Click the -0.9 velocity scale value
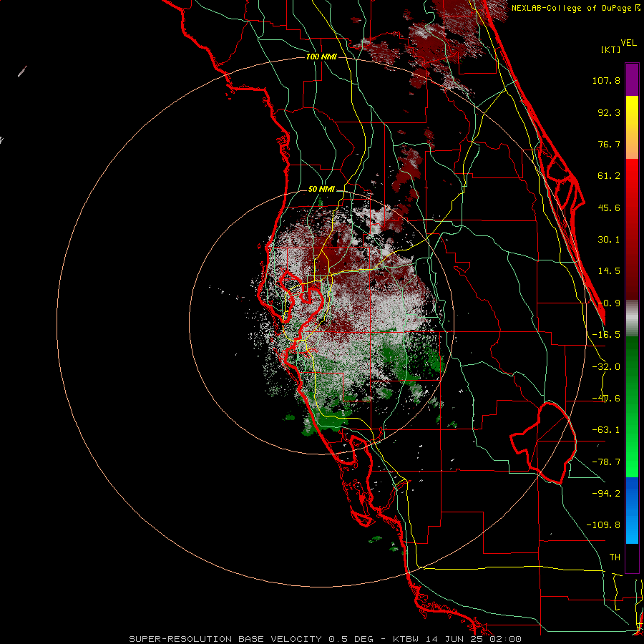This screenshot has height=644, width=644. click(609, 303)
